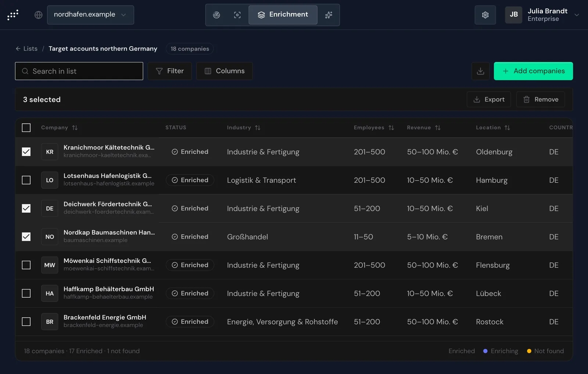The width and height of the screenshot is (588, 374).
Task: Click the Add companies button
Action: pyautogui.click(x=533, y=71)
